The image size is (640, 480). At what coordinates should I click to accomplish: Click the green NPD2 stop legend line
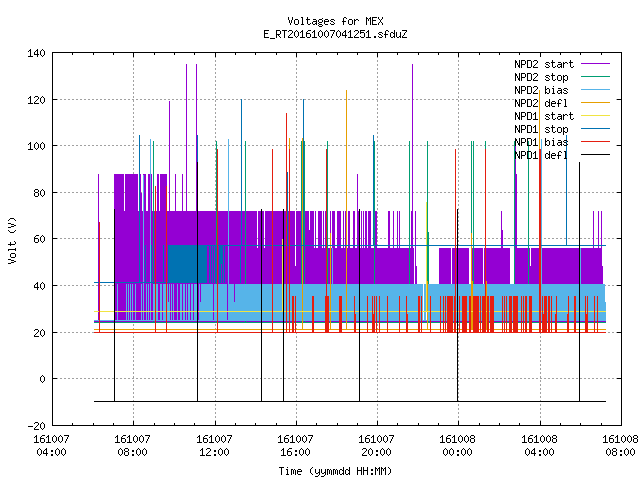tap(596, 76)
